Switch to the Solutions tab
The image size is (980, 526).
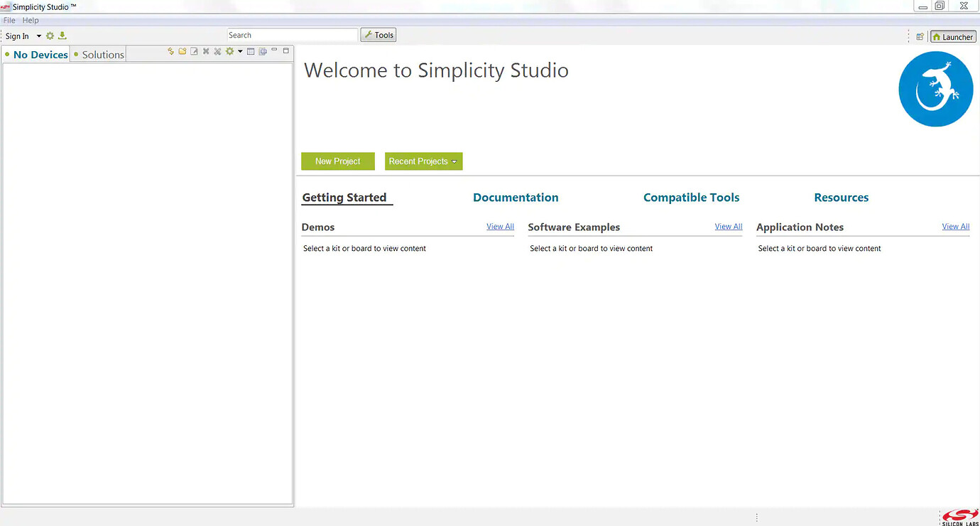[x=102, y=53]
